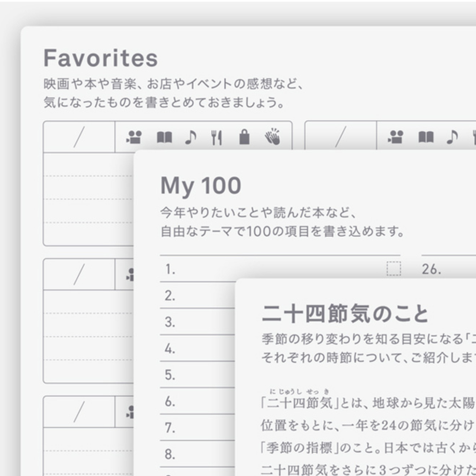Click the text "映画や本や音楽、お店やイベントの感想など、"

[173, 84]
